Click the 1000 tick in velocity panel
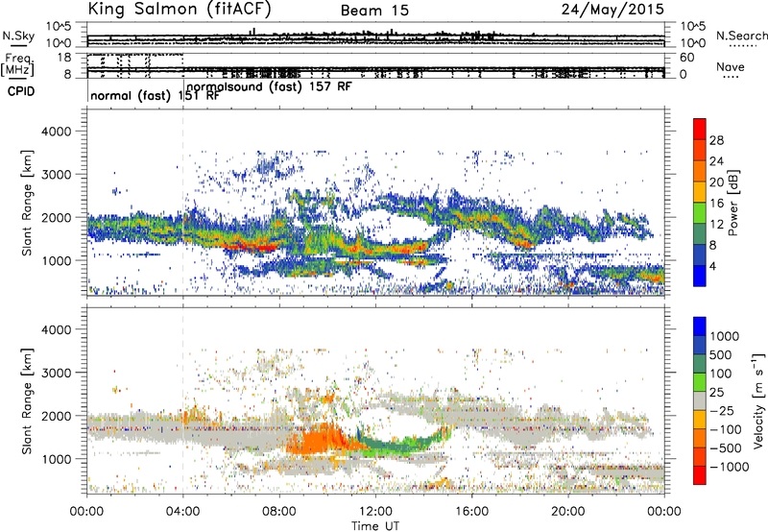Screen dimensions: 768x532 pos(56,459)
